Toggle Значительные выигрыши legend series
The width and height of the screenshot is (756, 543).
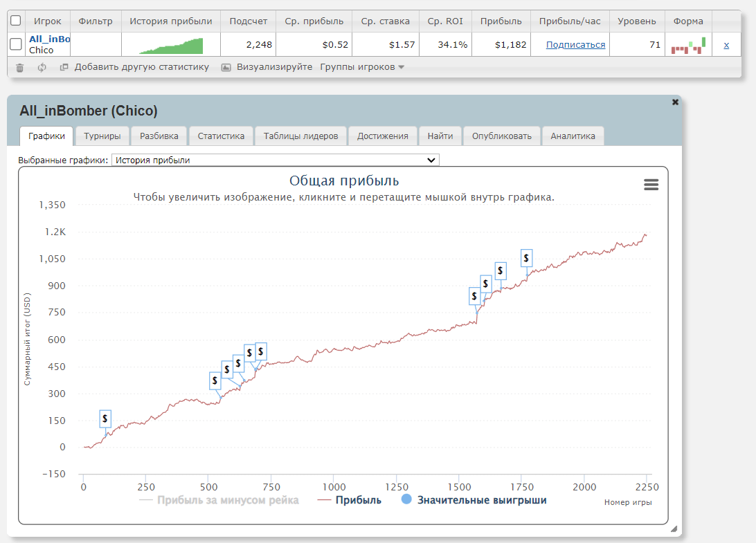(474, 500)
